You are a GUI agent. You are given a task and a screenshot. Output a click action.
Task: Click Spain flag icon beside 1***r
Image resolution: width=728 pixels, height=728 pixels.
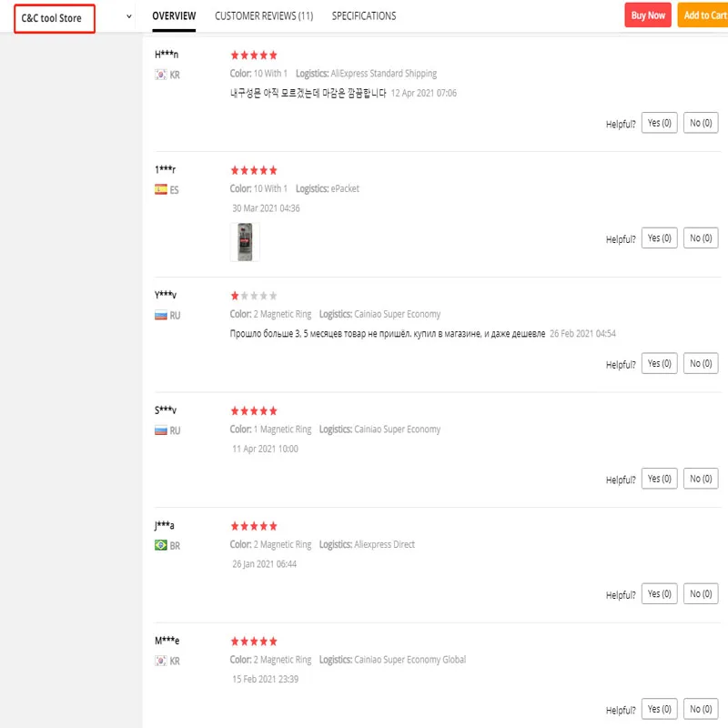(x=161, y=189)
